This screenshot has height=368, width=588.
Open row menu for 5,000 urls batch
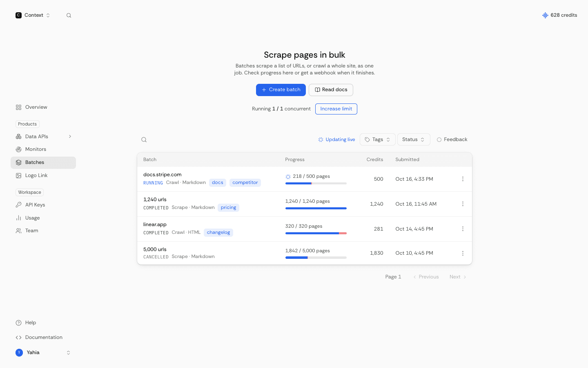coord(463,254)
